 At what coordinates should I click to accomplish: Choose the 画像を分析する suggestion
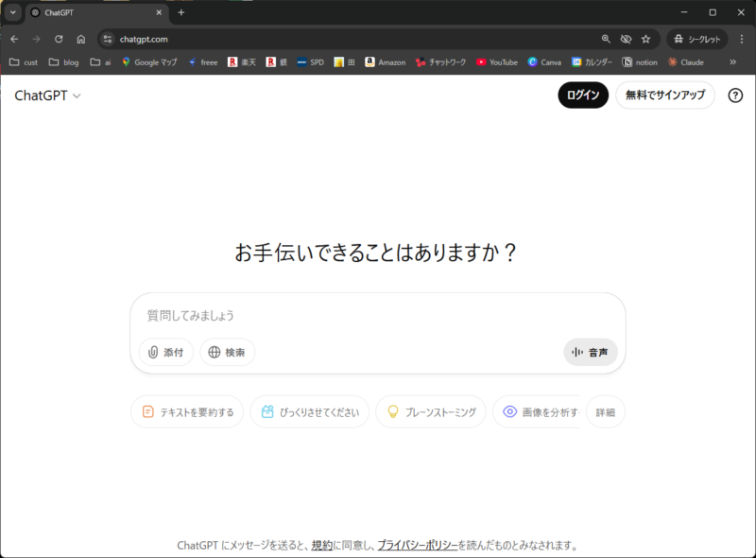538,412
